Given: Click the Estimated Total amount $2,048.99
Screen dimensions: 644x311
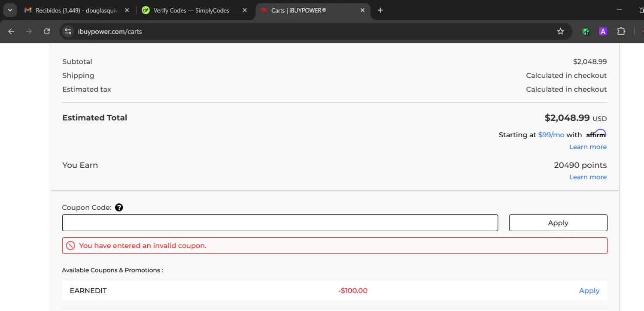Looking at the screenshot, I should pyautogui.click(x=567, y=118).
